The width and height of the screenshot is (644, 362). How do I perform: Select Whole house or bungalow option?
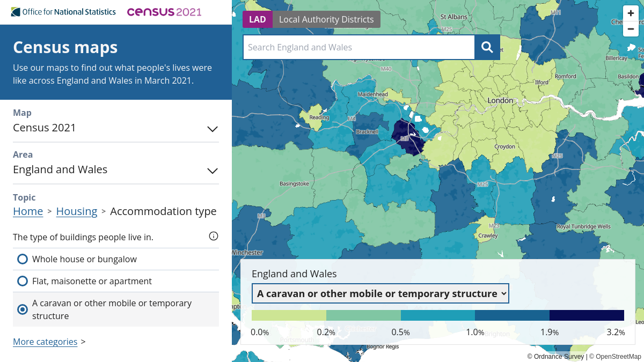coord(116,259)
